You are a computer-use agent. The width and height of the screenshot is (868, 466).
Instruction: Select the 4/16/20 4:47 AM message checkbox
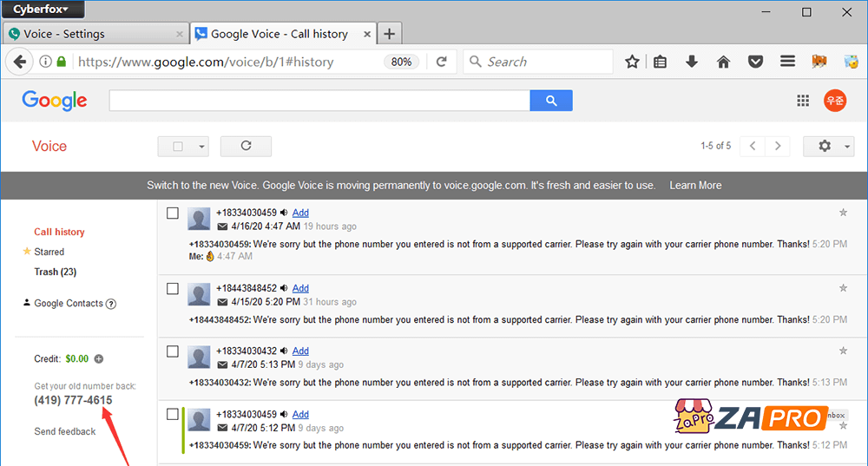173,213
